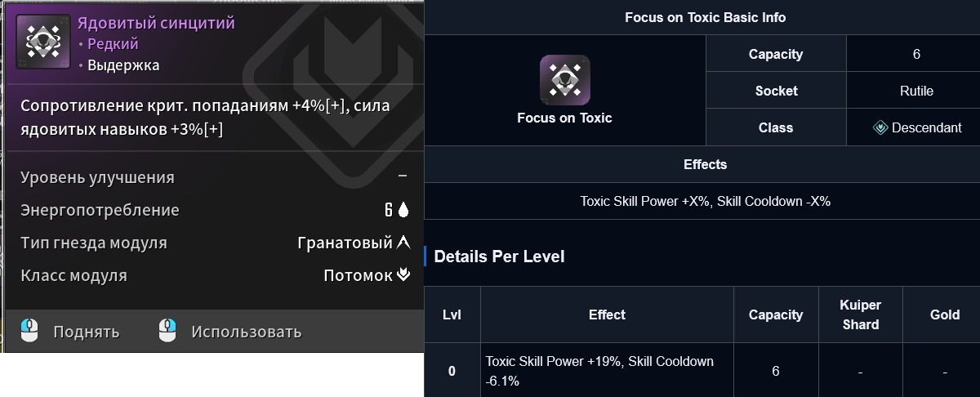Select the Ядовитый синцитий title text

click(x=156, y=24)
